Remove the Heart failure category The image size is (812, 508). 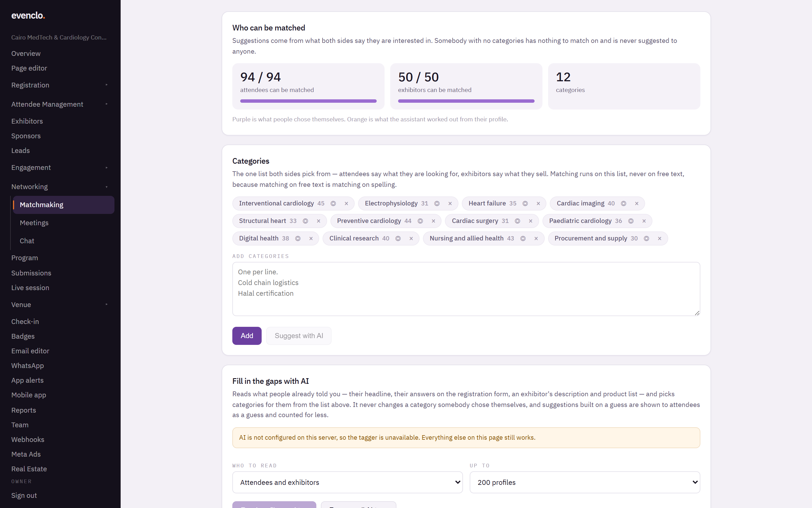[x=538, y=203]
